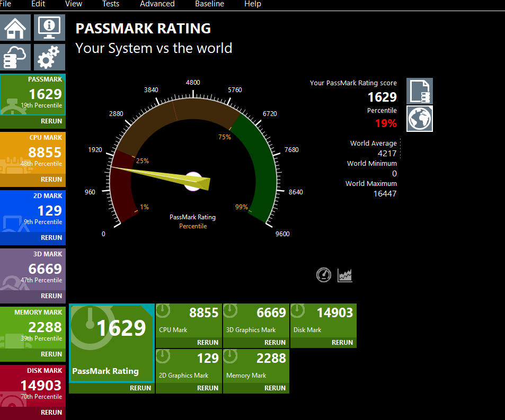Open the File menu
505x420 pixels.
pyautogui.click(x=5, y=4)
